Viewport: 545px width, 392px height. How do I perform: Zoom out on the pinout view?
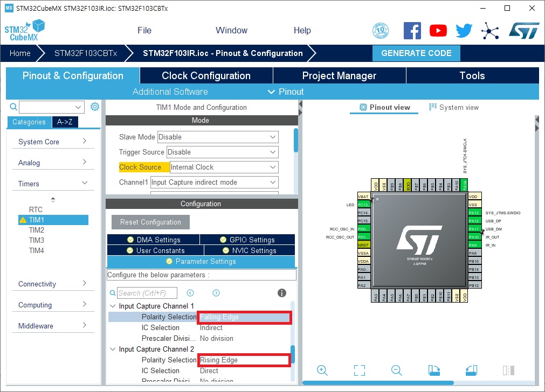[x=397, y=370]
